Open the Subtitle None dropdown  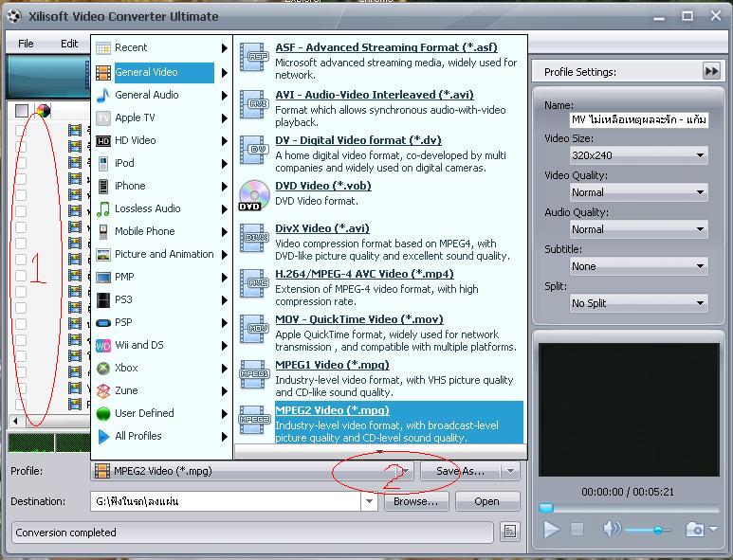click(638, 265)
